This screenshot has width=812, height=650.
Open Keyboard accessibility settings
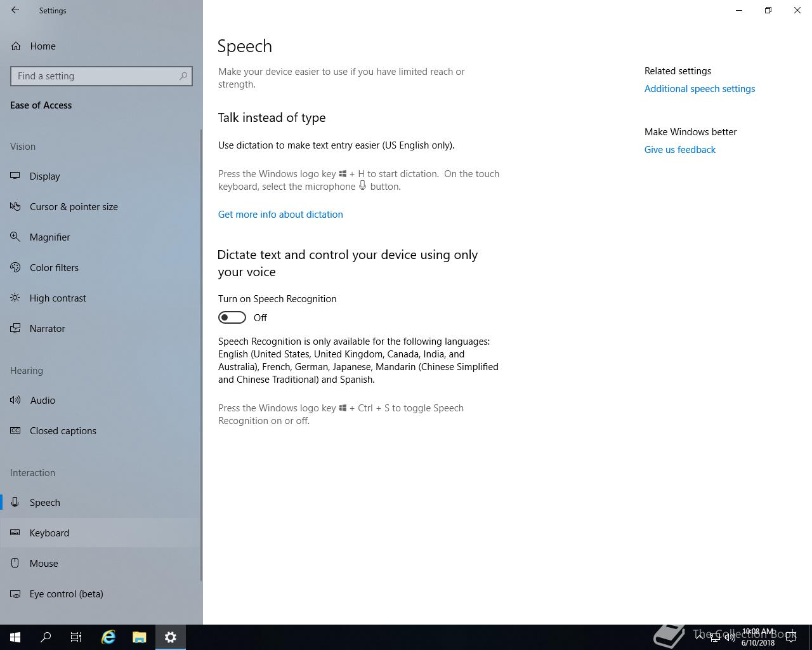pyautogui.click(x=101, y=533)
